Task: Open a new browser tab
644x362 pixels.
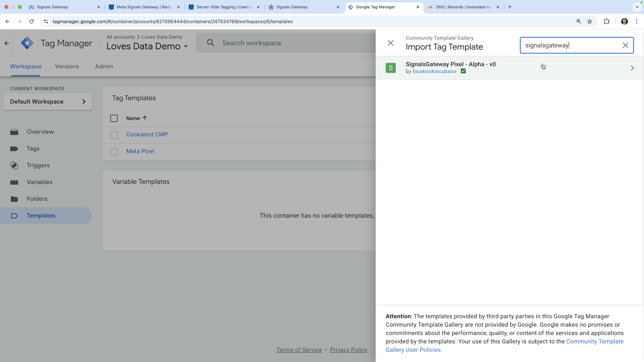Action: click(x=510, y=7)
